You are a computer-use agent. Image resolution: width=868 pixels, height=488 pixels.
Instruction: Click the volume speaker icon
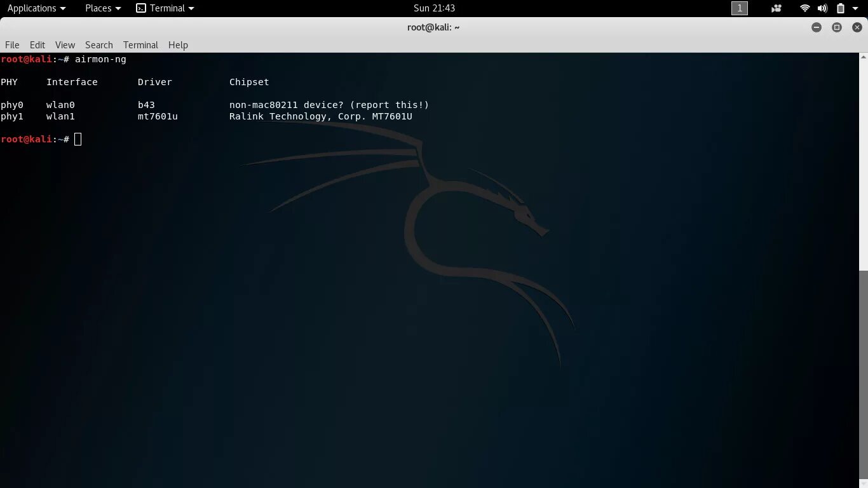822,8
